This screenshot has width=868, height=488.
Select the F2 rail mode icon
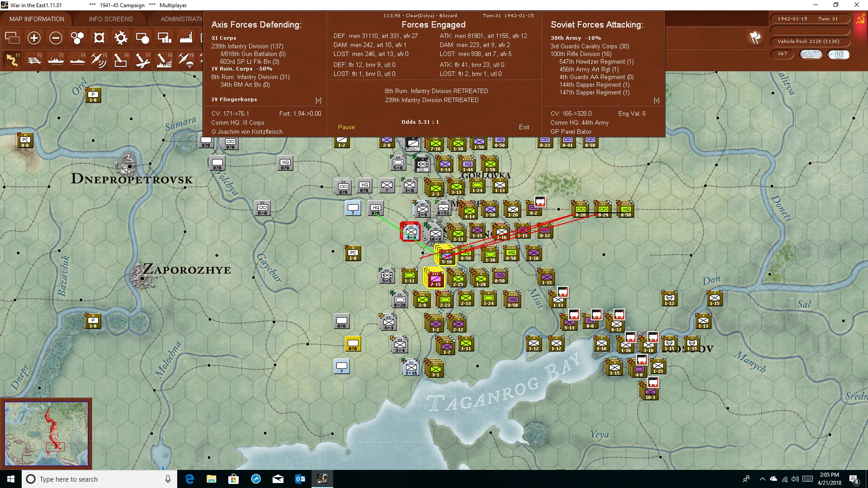coord(34,60)
